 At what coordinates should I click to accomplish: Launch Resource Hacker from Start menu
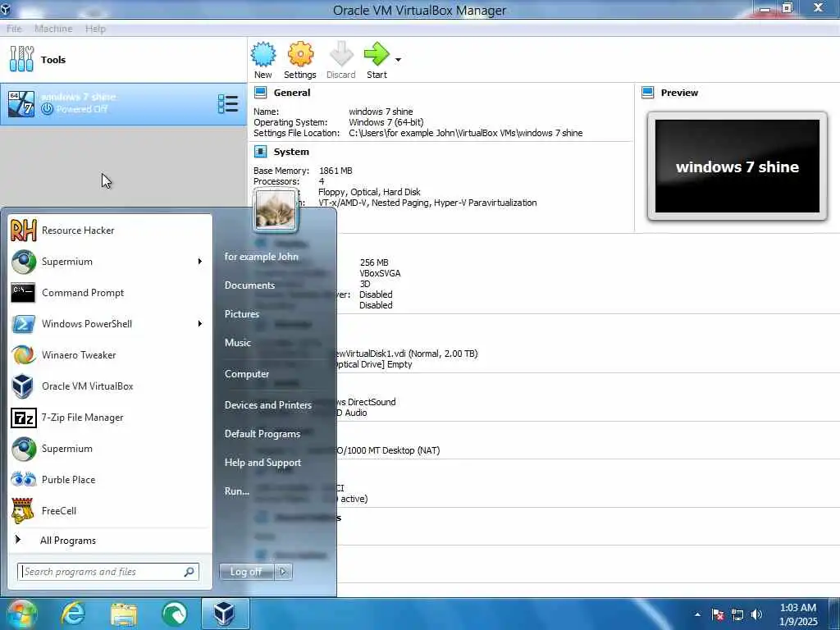(110, 231)
